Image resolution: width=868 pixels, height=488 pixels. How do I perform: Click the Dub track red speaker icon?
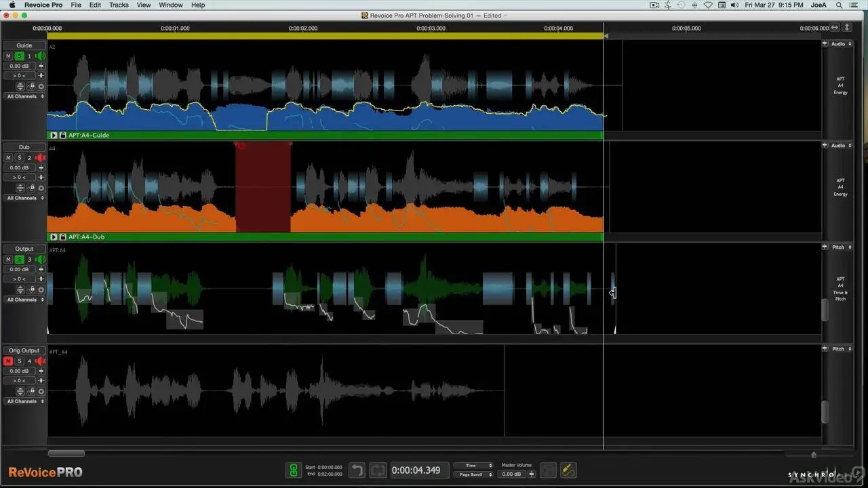pos(40,158)
